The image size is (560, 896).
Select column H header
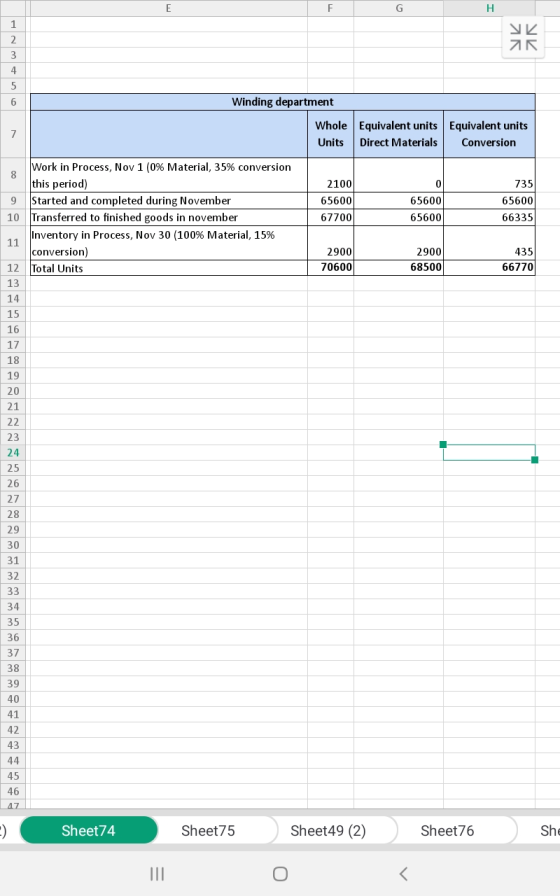click(490, 8)
